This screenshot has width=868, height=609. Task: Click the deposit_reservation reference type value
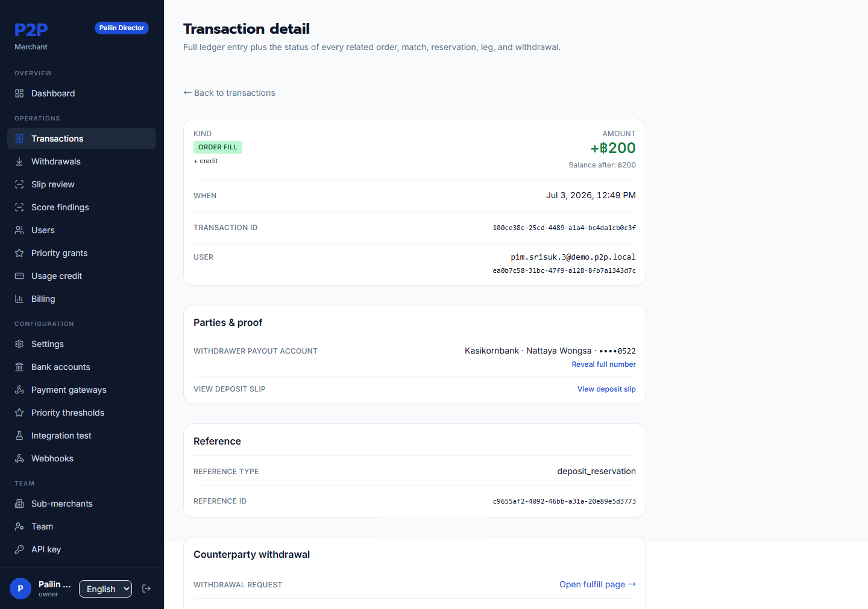tap(596, 471)
